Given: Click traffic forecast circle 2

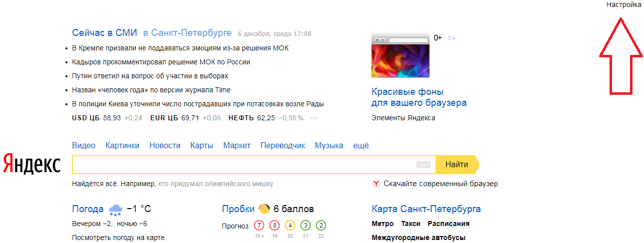Looking at the screenshot, I should tap(321, 226).
